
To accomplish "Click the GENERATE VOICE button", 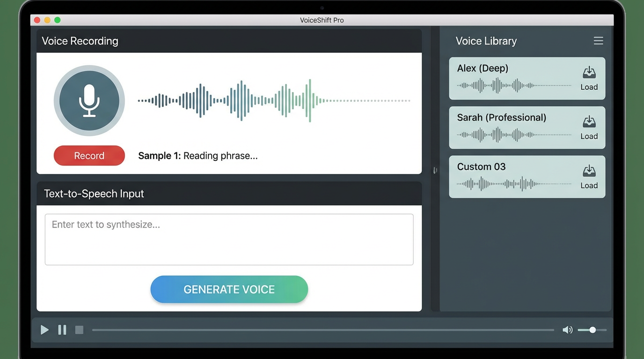I will 229,289.
